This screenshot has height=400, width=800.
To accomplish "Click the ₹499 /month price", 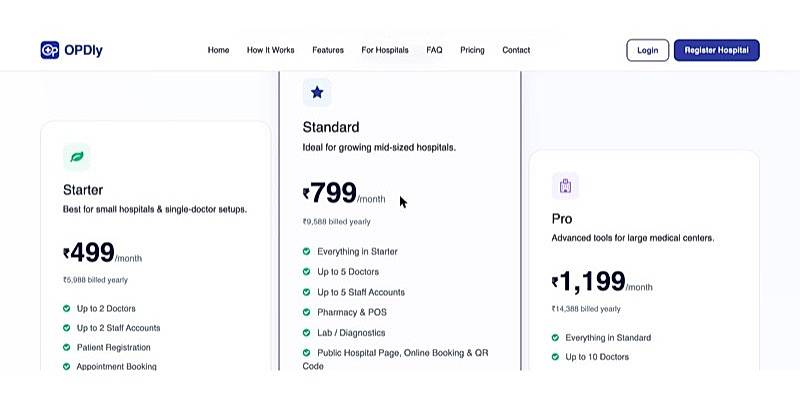I will pyautogui.click(x=103, y=253).
